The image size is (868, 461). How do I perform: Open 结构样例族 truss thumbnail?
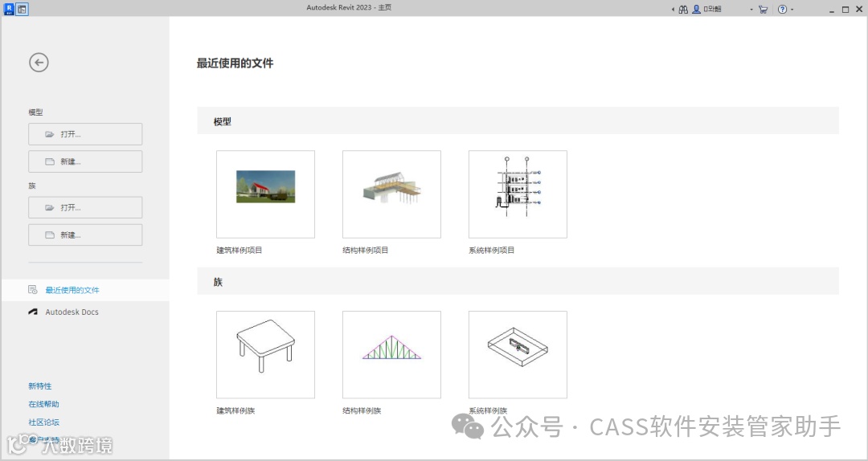(x=392, y=355)
